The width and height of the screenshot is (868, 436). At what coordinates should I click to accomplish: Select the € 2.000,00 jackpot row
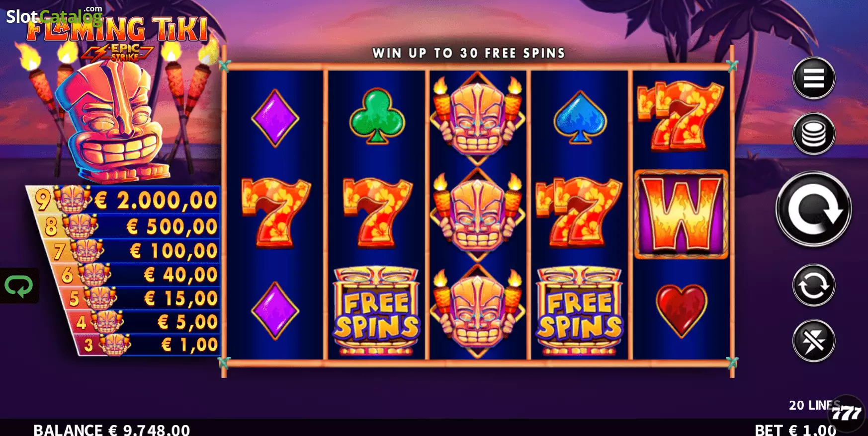124,200
